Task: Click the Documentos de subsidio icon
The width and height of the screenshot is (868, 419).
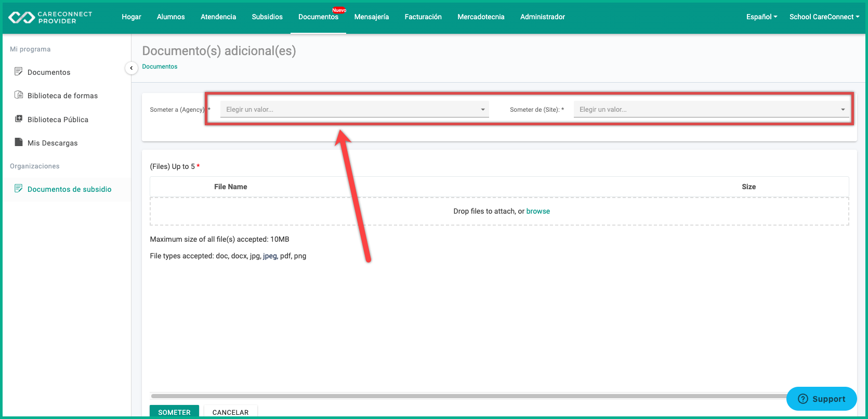Action: (x=19, y=188)
